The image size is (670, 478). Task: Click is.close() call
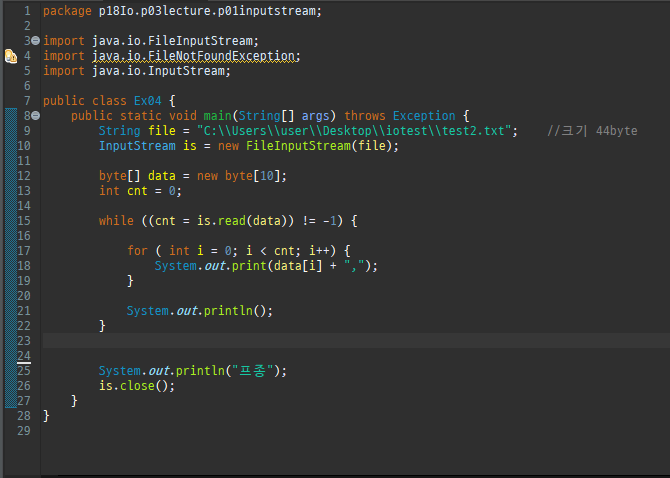[137, 385]
